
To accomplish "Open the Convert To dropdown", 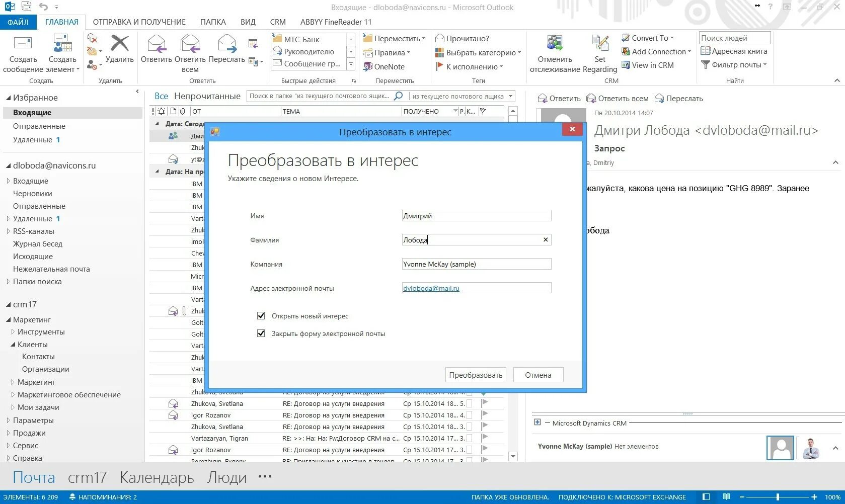I will (648, 38).
